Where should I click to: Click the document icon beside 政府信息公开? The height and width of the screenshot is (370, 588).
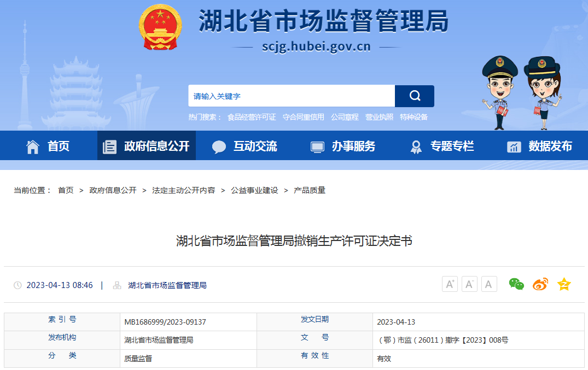pyautogui.click(x=109, y=146)
